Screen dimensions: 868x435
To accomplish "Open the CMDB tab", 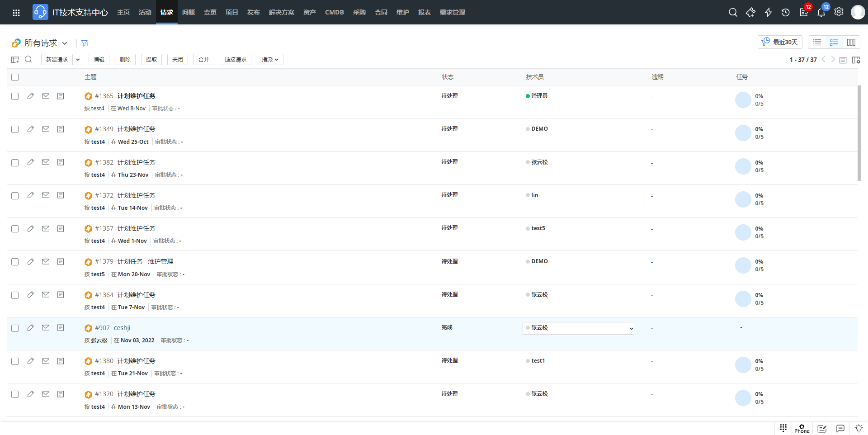I will click(x=335, y=12).
